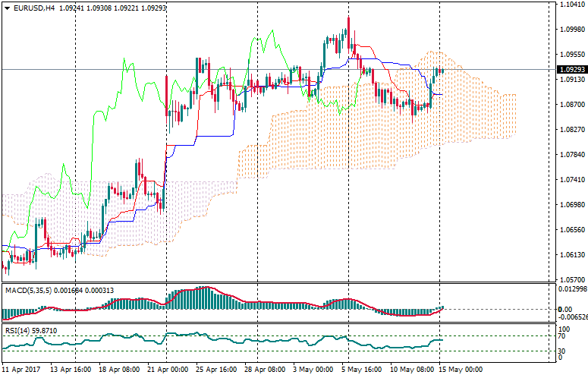This screenshot has height=378, width=588.
Task: Click the RSI 30 level label
Action: [564, 351]
